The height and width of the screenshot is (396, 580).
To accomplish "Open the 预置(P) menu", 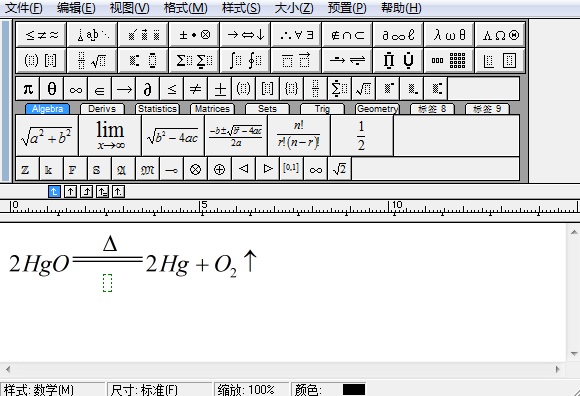I will (347, 8).
